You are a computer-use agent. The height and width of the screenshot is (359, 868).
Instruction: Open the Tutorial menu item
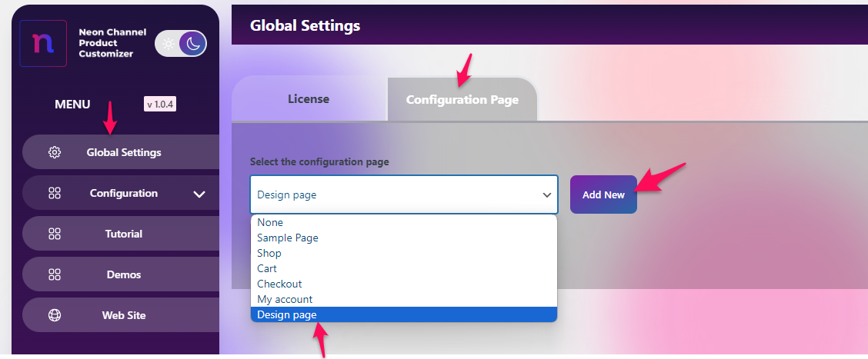[x=124, y=234]
